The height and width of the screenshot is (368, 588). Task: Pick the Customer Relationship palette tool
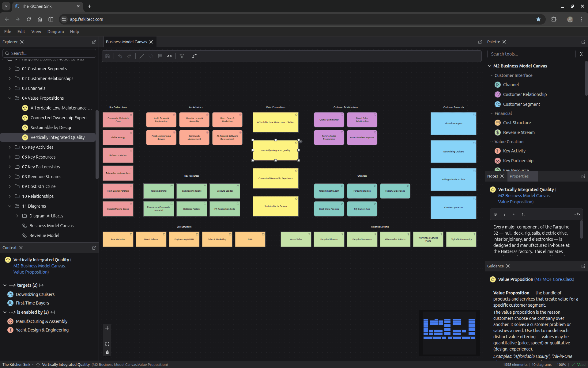click(x=525, y=94)
